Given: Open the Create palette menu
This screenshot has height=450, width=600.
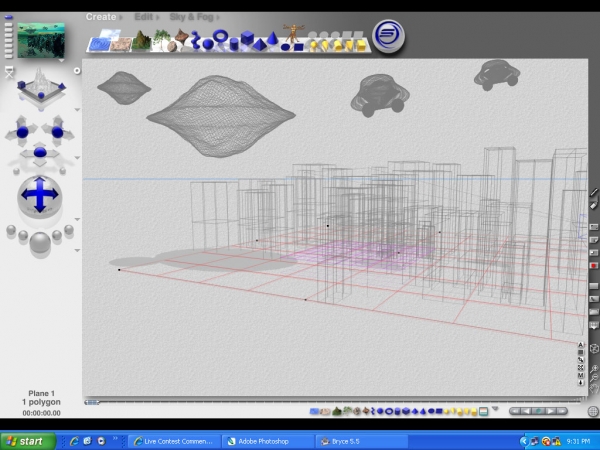Looking at the screenshot, I should click(x=101, y=17).
